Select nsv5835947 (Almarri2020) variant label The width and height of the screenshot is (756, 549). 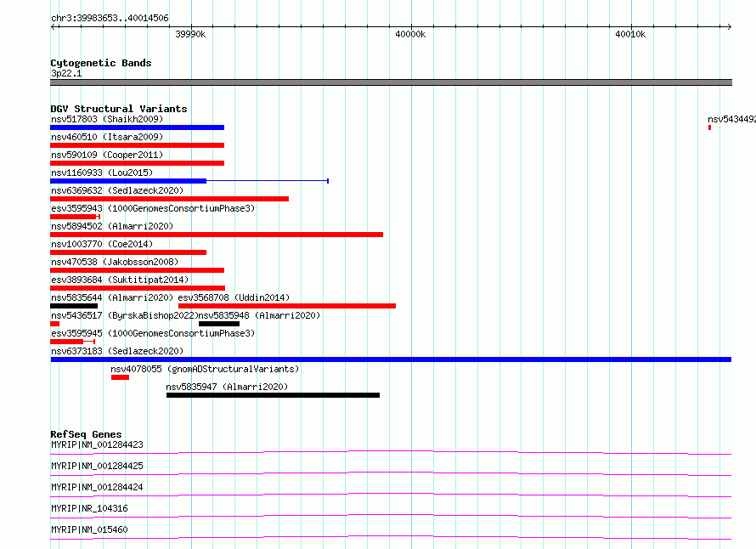click(x=227, y=387)
